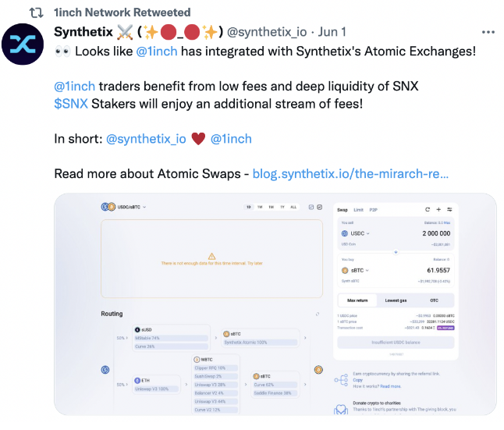The image size is (504, 430).
Task: Select the OTC option
Action: point(435,300)
